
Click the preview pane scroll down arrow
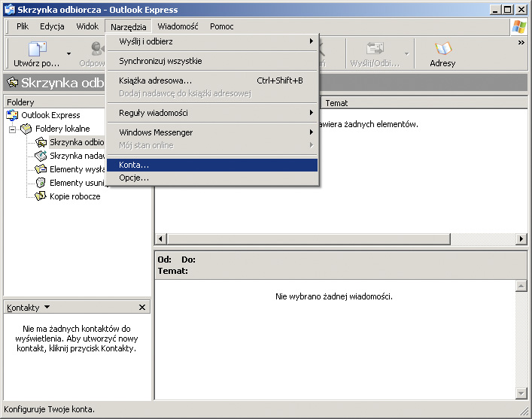coord(521,393)
